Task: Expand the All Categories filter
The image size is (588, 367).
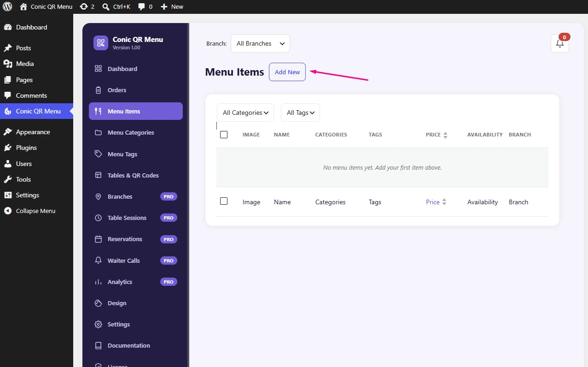Action: [245, 112]
